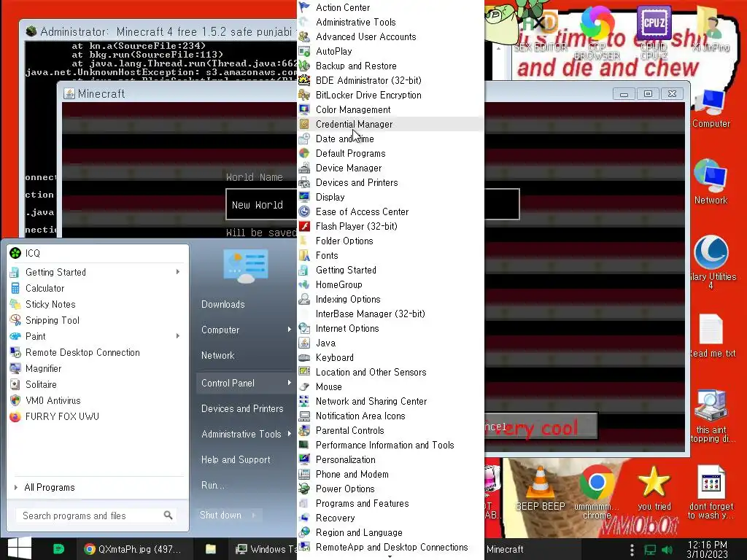This screenshot has width=747, height=560.
Task: Click the volume speaker tray icon
Action: click(x=667, y=550)
